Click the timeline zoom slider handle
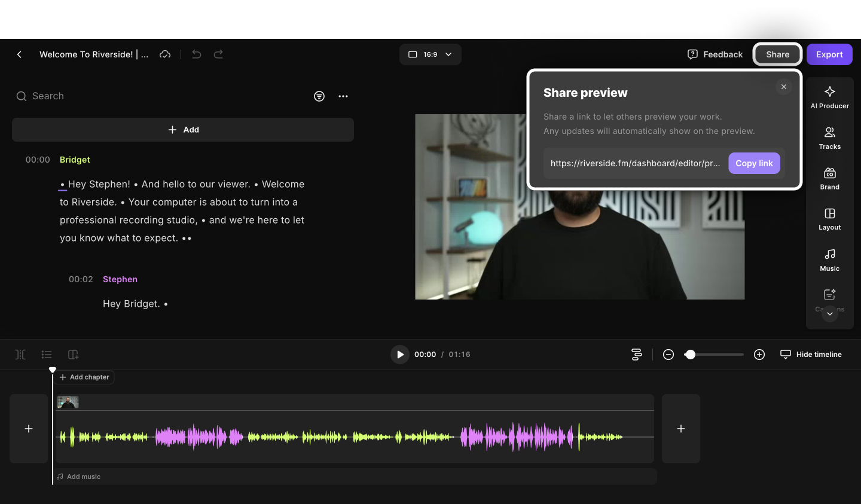Image resolution: width=861 pixels, height=504 pixels. [690, 355]
